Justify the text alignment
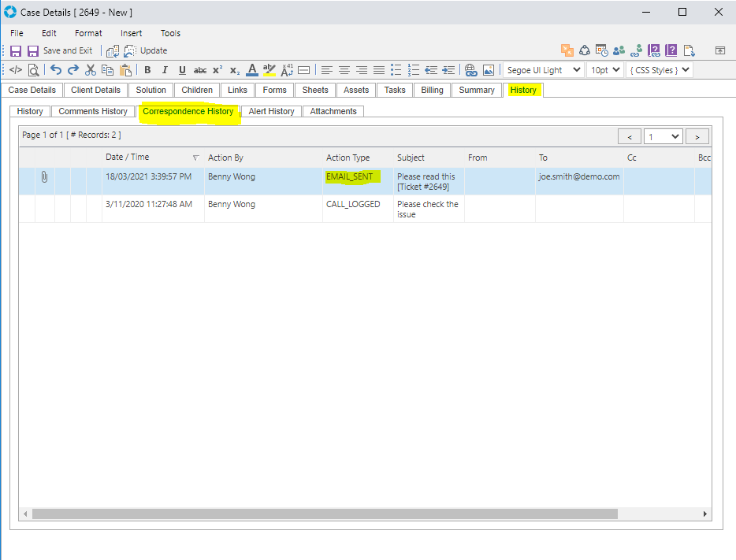Screen dimensions: 736x560 point(379,70)
